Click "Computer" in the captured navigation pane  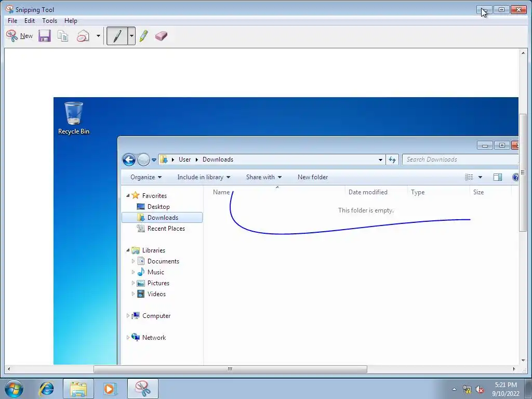pos(156,316)
